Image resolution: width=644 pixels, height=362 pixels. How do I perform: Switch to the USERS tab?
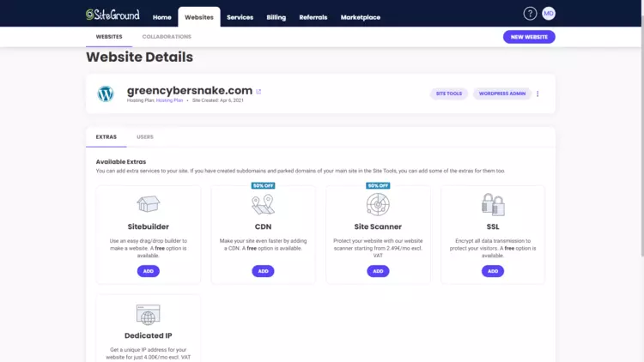pyautogui.click(x=145, y=136)
